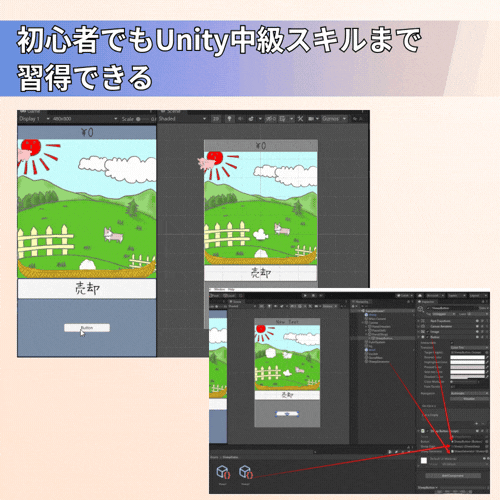The height and width of the screenshot is (500, 500).
Task: Open the 480x800 resolution dropdown
Action: (85, 119)
